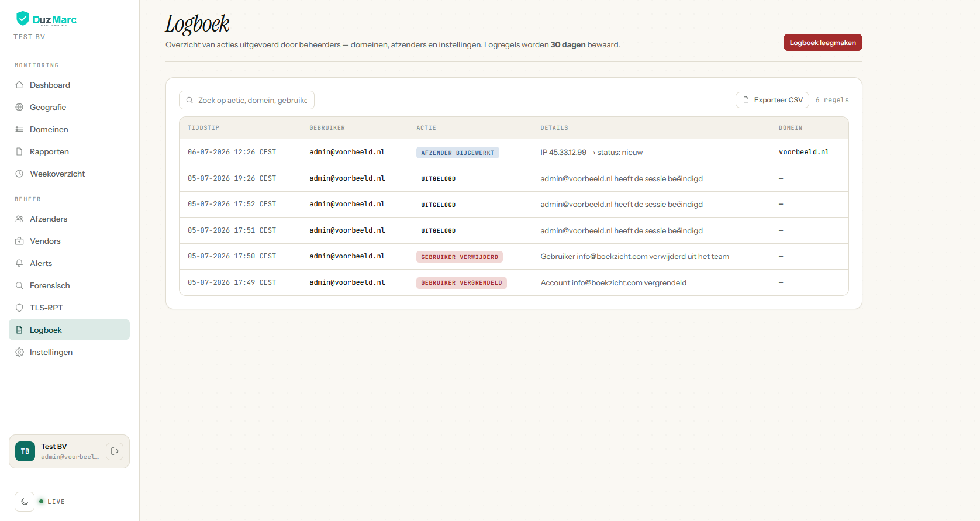
Task: Click the TIJDSTIP column header
Action: point(203,128)
